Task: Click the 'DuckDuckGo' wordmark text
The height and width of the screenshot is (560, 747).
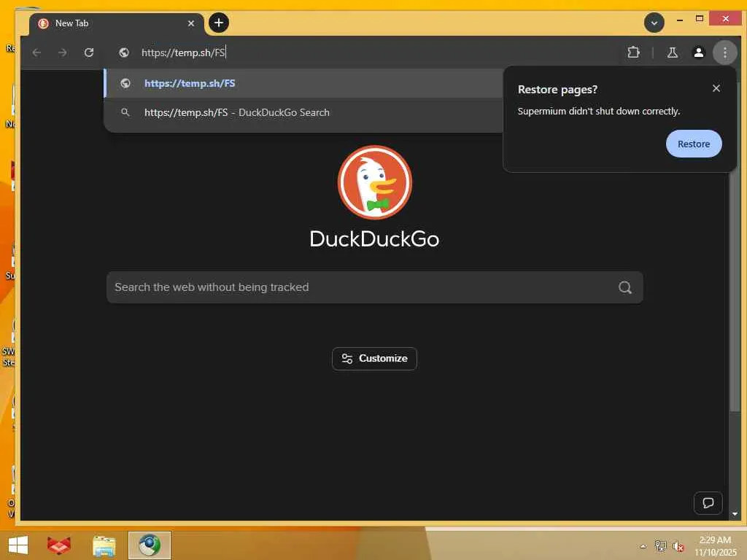Action: 374,238
